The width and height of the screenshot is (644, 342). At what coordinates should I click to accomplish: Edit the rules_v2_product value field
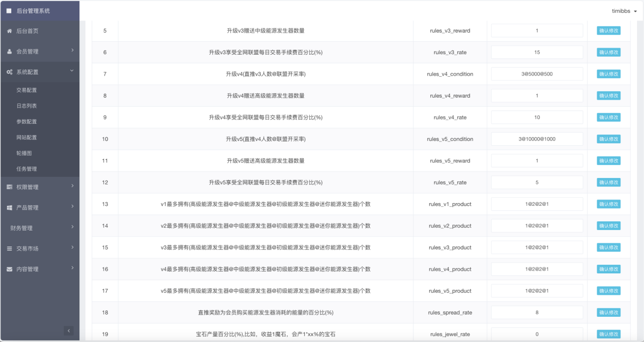tap(537, 226)
